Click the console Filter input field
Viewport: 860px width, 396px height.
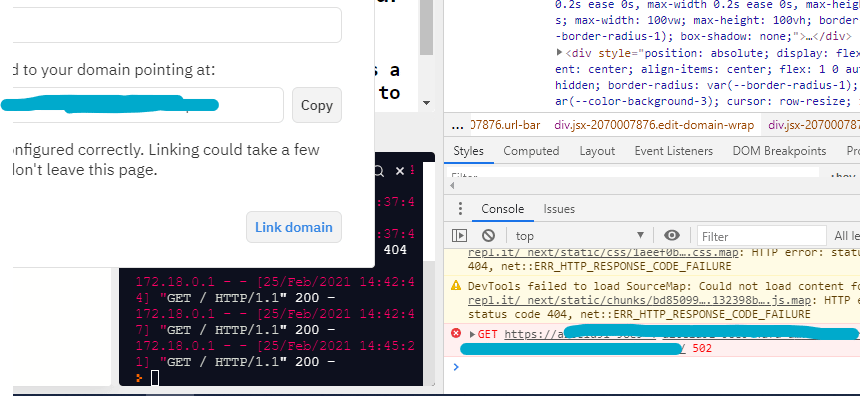click(761, 236)
